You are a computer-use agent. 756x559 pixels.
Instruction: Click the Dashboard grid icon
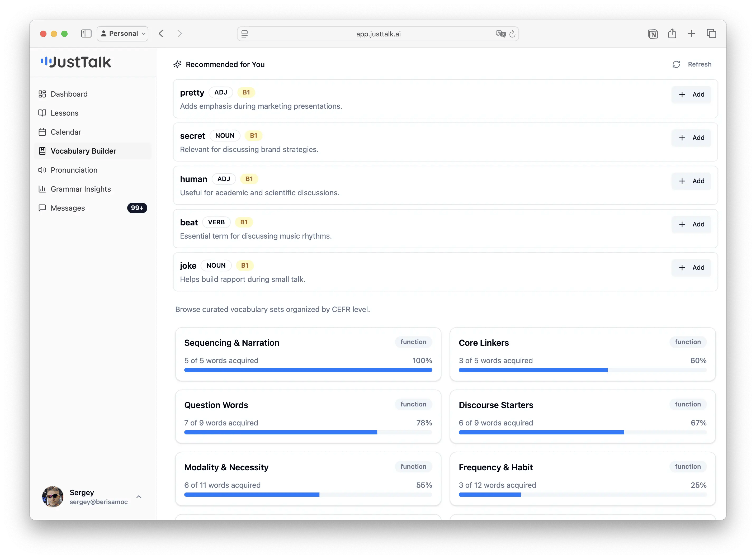pyautogui.click(x=42, y=94)
